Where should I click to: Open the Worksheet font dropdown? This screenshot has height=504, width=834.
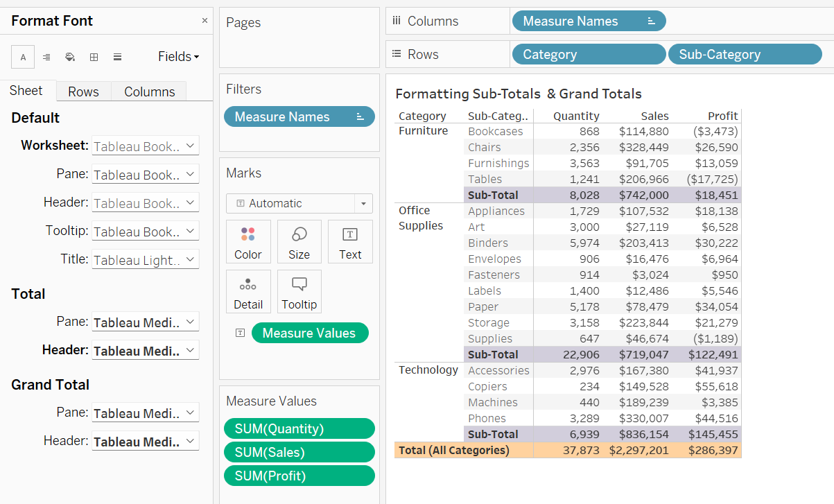click(x=145, y=146)
